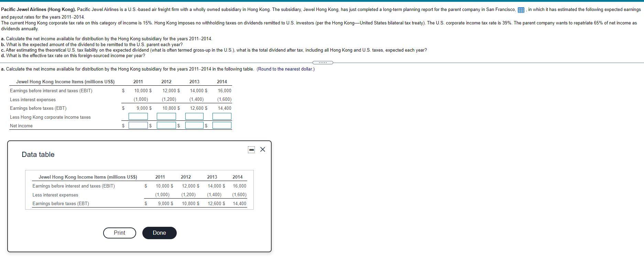Click question 'b.' about expected dividend amount
The image size is (644, 276).
(x=92, y=44)
